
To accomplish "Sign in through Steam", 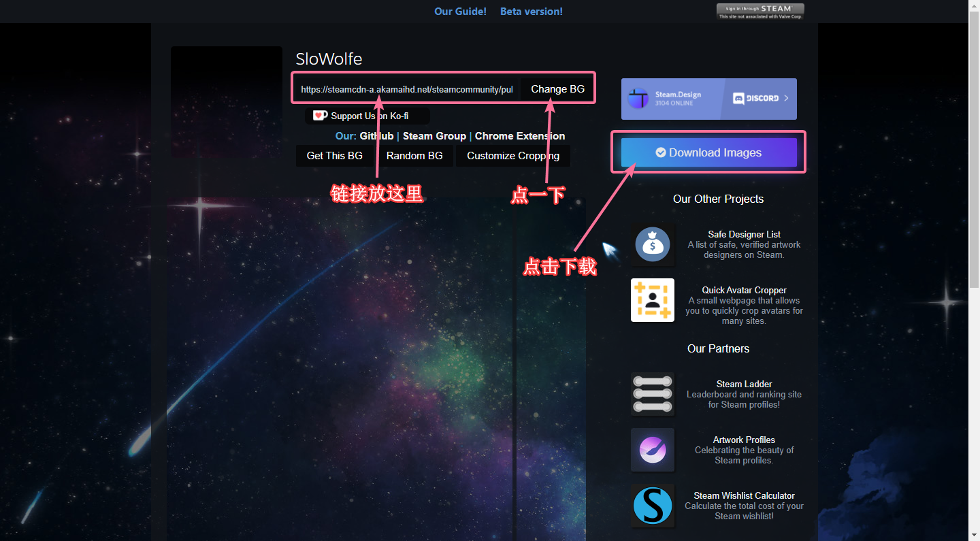I will click(x=760, y=10).
